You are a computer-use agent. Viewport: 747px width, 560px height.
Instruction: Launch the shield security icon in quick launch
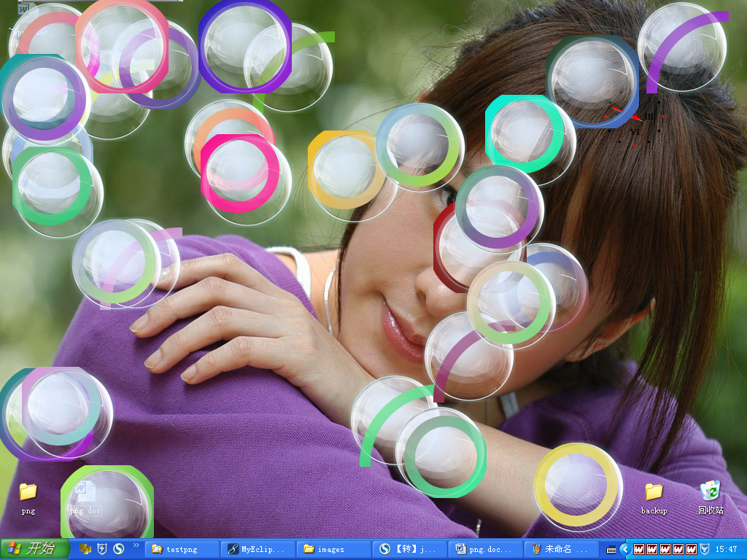pos(102,549)
